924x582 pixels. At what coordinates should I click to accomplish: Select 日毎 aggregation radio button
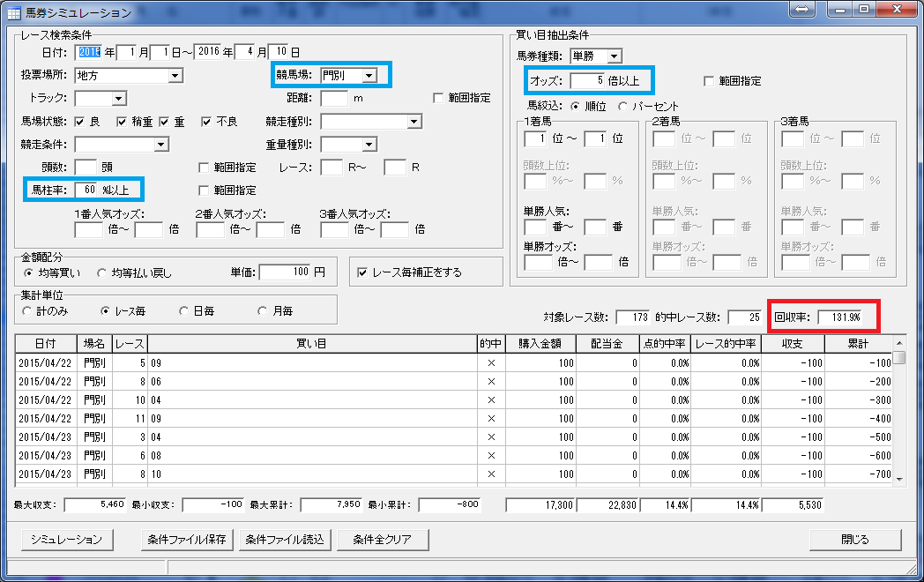(x=183, y=310)
